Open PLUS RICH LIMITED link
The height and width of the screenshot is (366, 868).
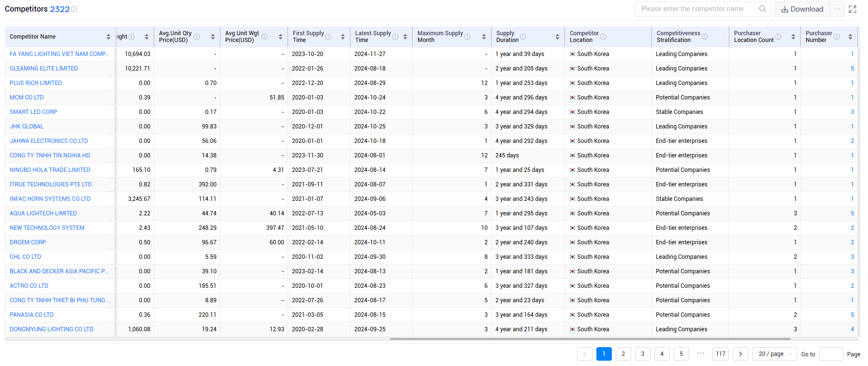(x=36, y=83)
